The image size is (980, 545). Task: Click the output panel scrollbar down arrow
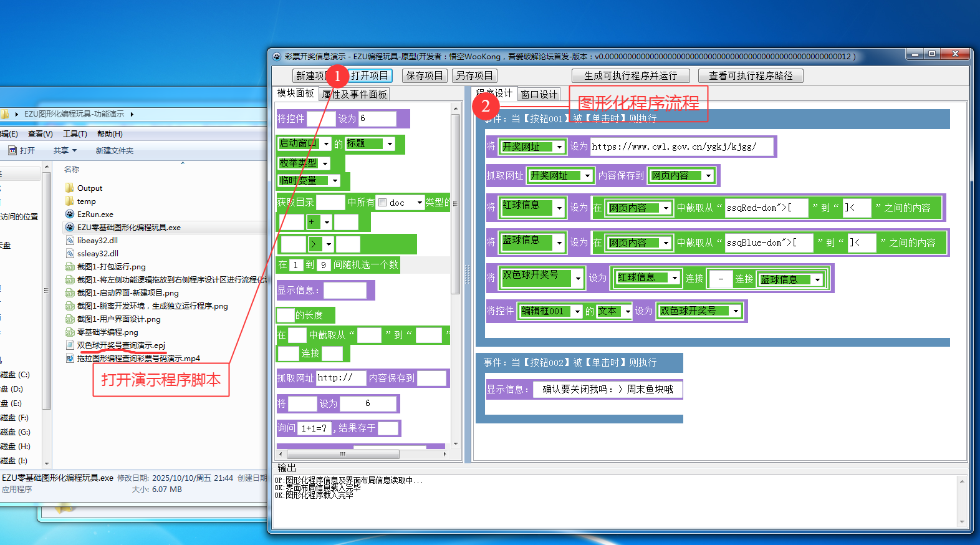962,521
